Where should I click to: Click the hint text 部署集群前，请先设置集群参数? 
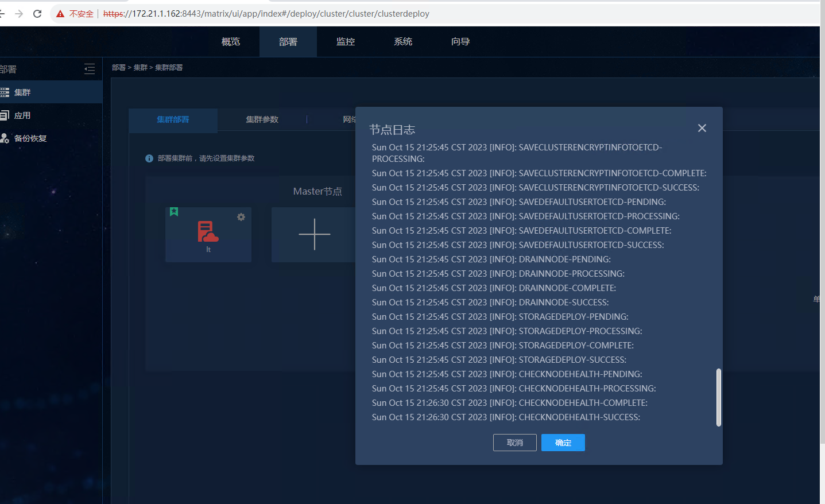(206, 158)
